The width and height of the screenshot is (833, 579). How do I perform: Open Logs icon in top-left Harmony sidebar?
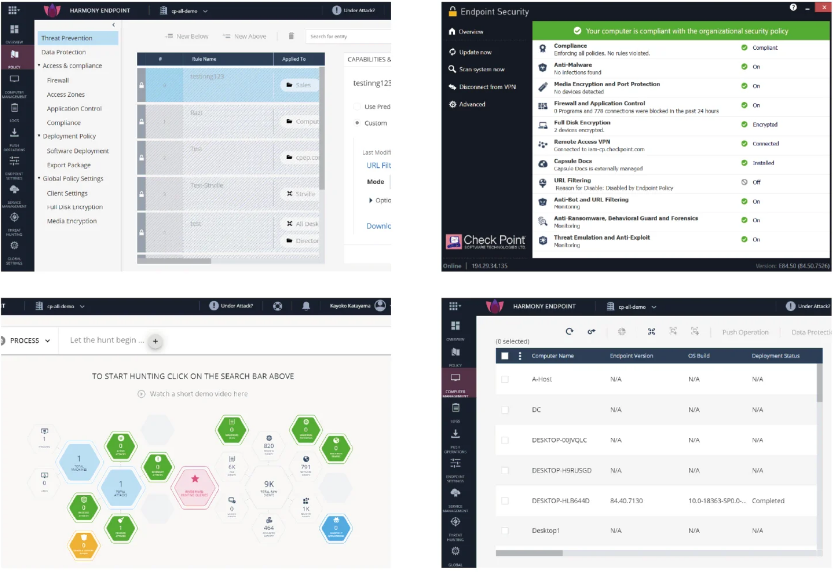tap(14, 108)
